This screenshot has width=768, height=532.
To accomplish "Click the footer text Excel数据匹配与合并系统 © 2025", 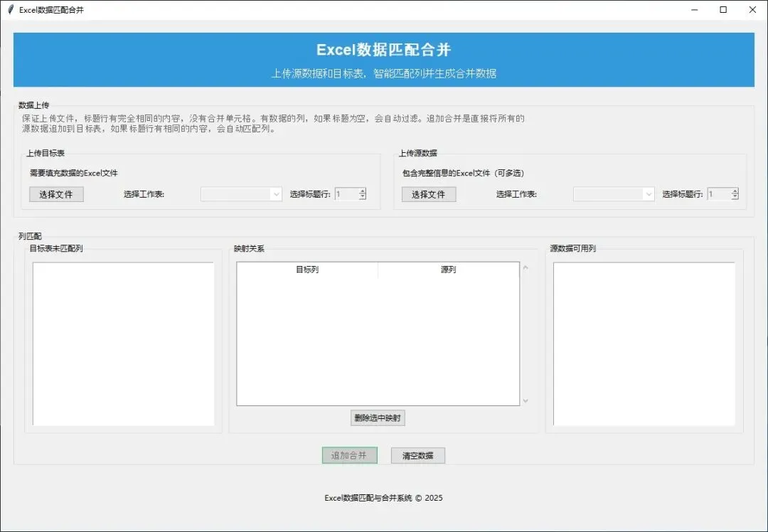I will pos(383,498).
